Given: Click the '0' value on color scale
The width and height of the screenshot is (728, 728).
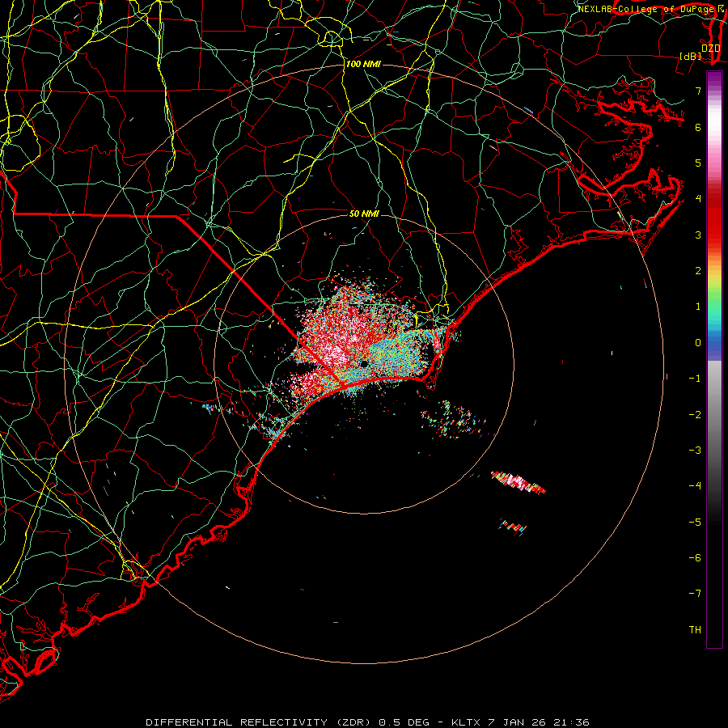Looking at the screenshot, I should [x=698, y=343].
